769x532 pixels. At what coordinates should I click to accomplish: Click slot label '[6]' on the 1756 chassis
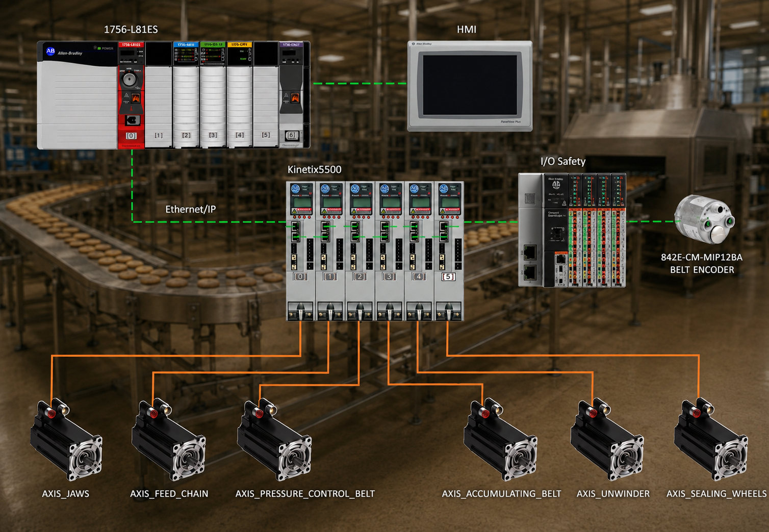tap(291, 135)
